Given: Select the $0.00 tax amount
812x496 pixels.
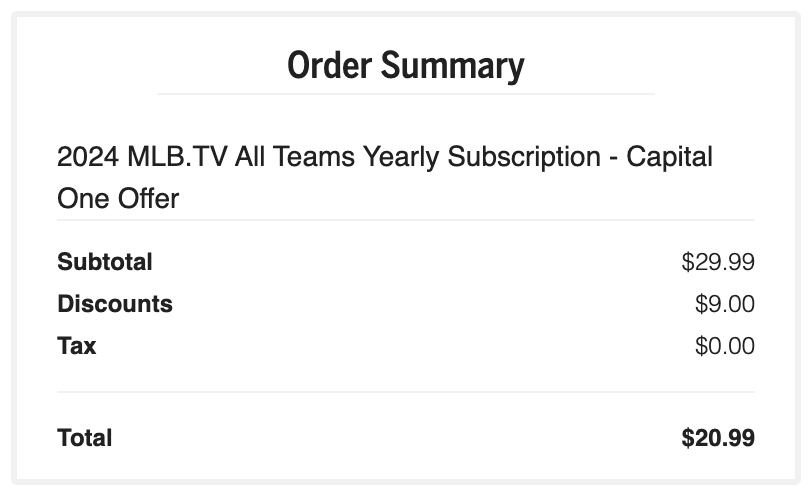Looking at the screenshot, I should (724, 346).
